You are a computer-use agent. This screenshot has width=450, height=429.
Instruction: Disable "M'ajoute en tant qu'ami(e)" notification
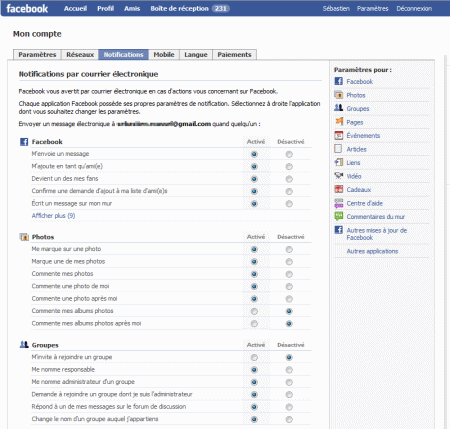click(x=289, y=167)
